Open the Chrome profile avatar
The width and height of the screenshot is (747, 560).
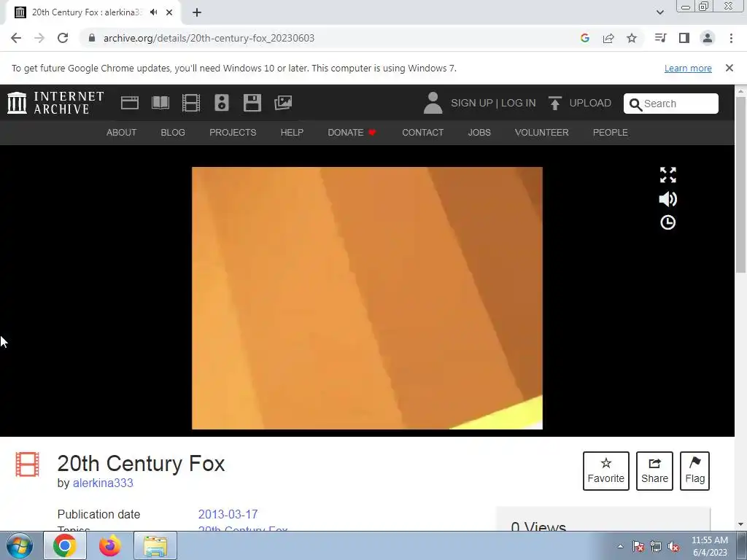pyautogui.click(x=708, y=38)
